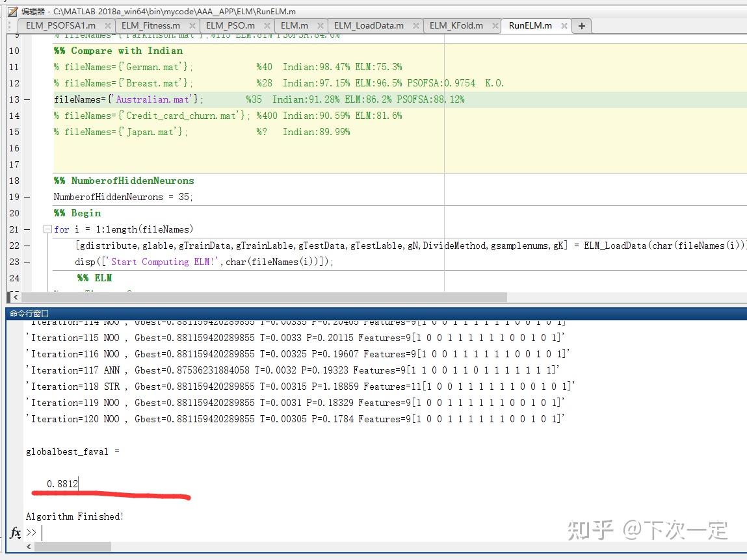Close the ELM.m editor tab

320,26
